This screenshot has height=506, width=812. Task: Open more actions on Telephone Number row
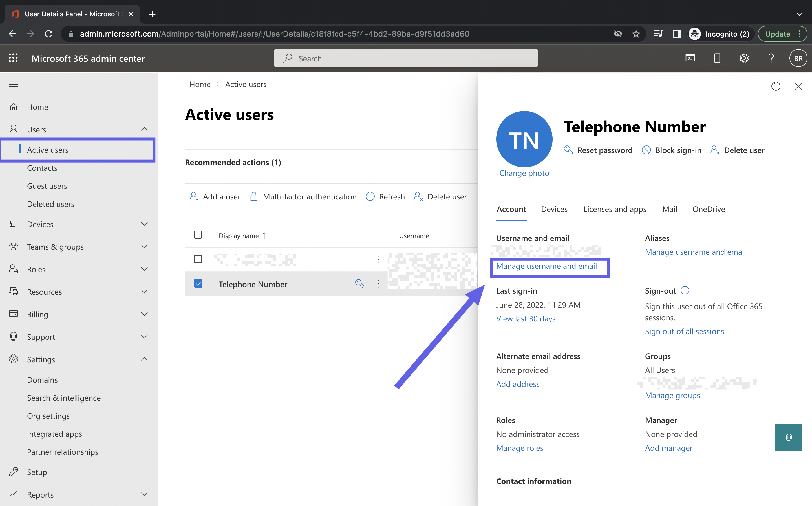(379, 284)
